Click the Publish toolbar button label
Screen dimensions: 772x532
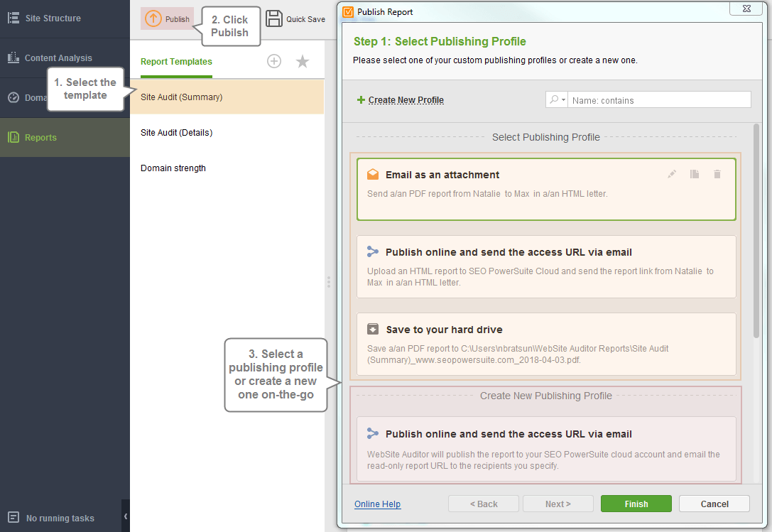point(178,19)
